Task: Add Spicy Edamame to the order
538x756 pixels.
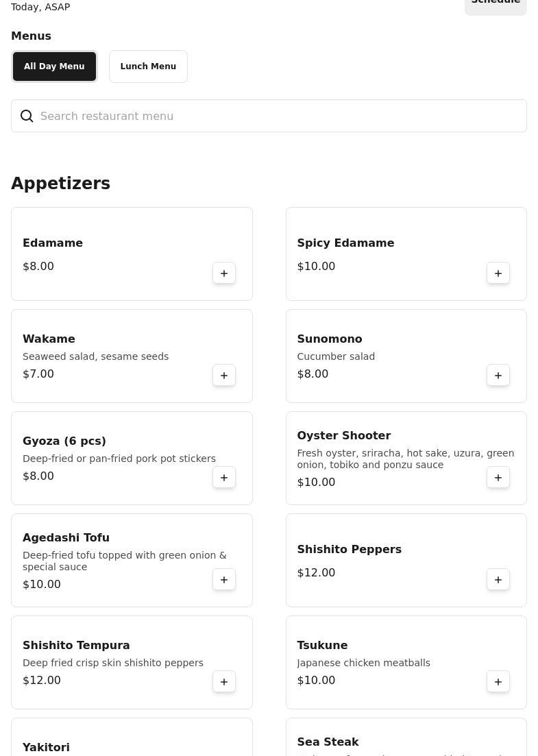Action: point(498,273)
